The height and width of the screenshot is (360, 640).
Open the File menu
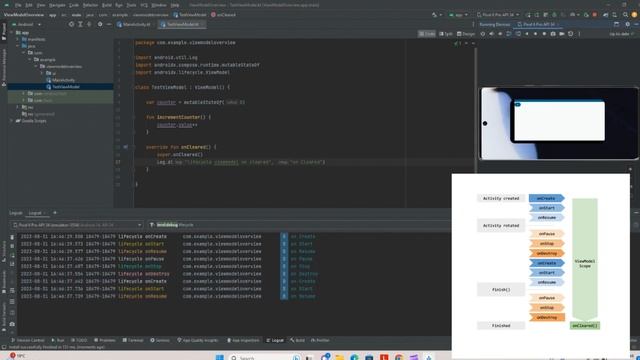(18, 5)
